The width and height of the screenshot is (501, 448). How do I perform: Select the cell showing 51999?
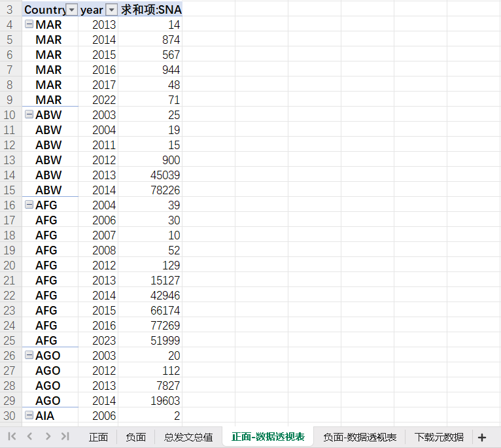pos(150,340)
